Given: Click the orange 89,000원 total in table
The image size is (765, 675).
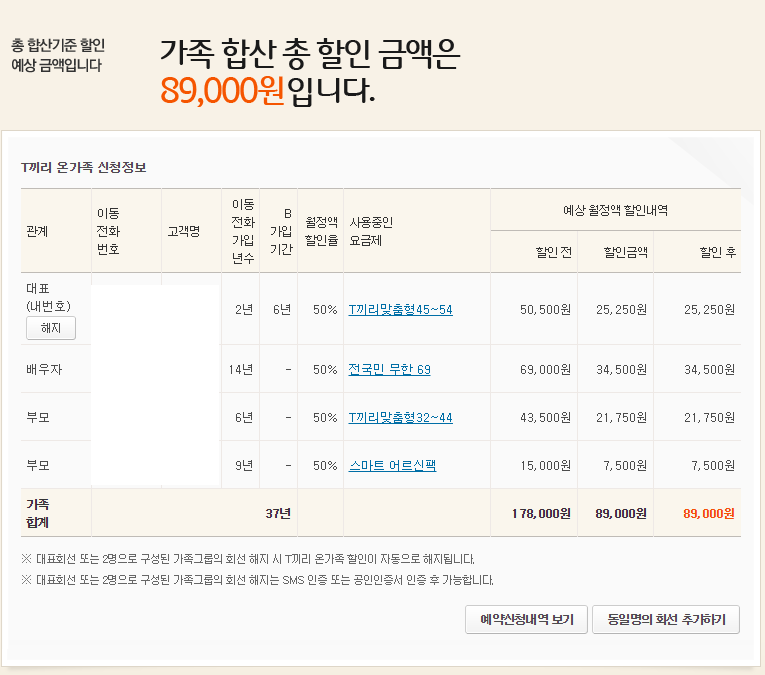Looking at the screenshot, I should (x=708, y=513).
